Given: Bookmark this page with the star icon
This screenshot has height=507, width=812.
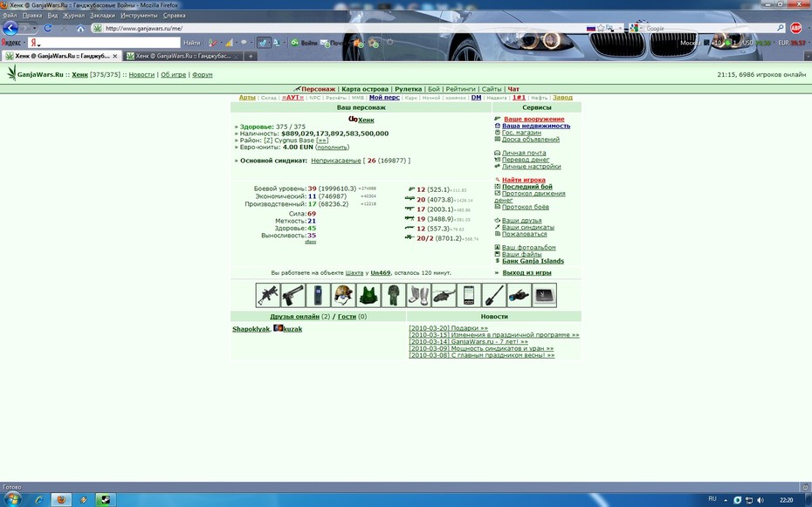Looking at the screenshot, I should pyautogui.click(x=601, y=28).
